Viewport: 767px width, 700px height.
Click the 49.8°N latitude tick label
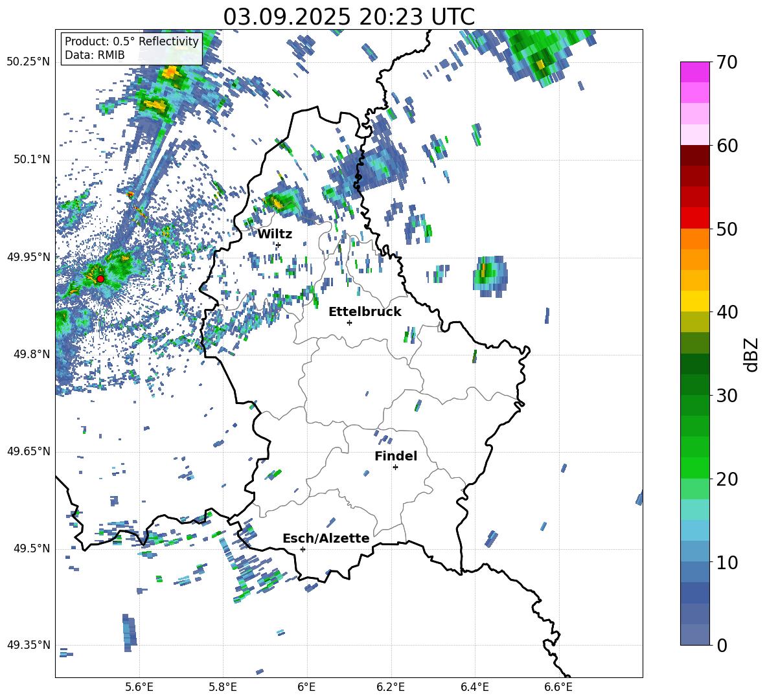pos(32,354)
